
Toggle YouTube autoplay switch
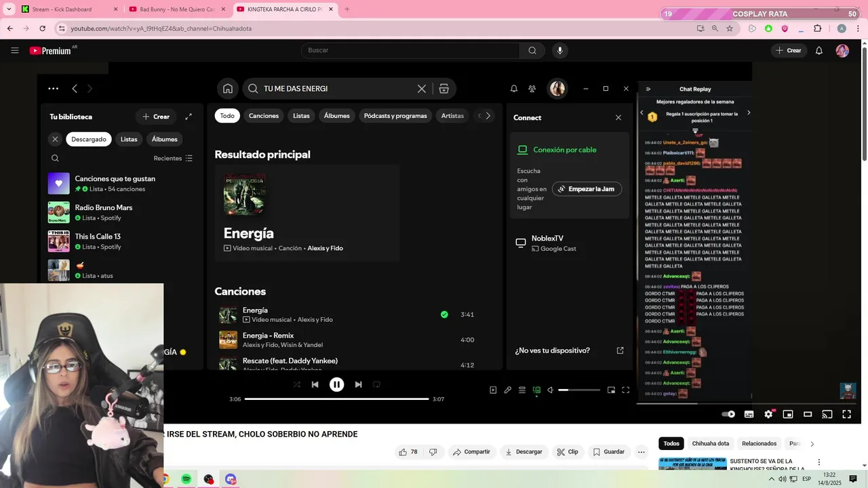coord(728,414)
